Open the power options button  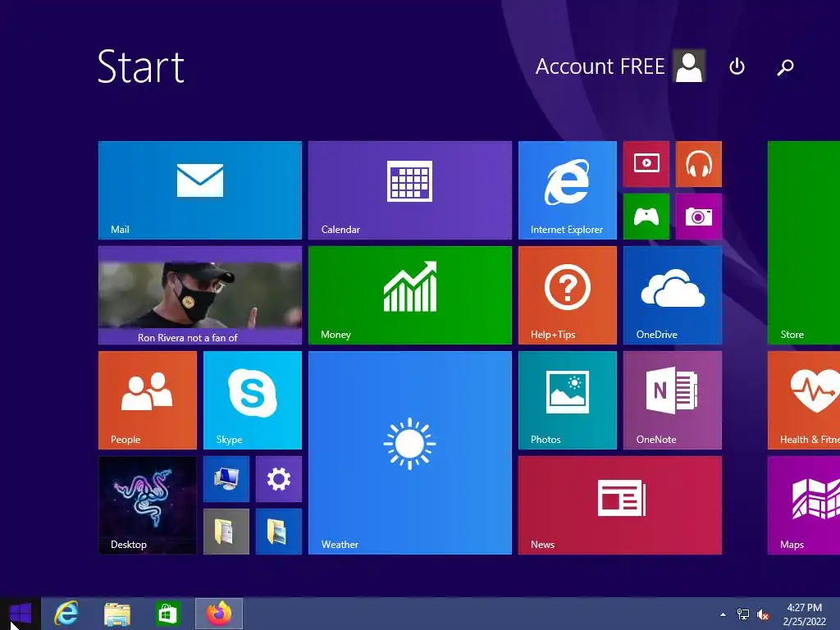(737, 66)
